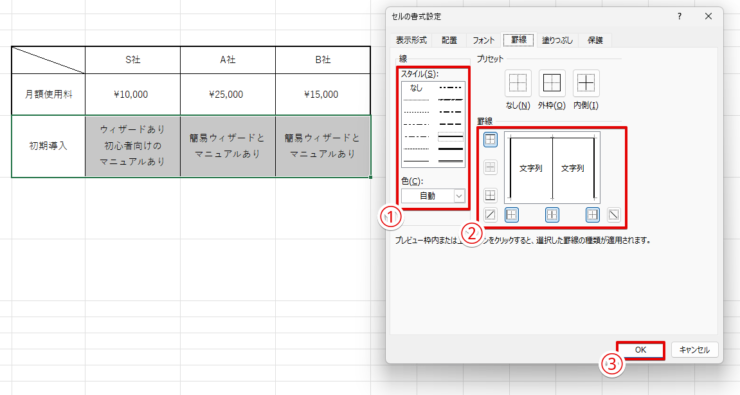
Task: Toggle the diagonal-down border button
Action: point(614,215)
